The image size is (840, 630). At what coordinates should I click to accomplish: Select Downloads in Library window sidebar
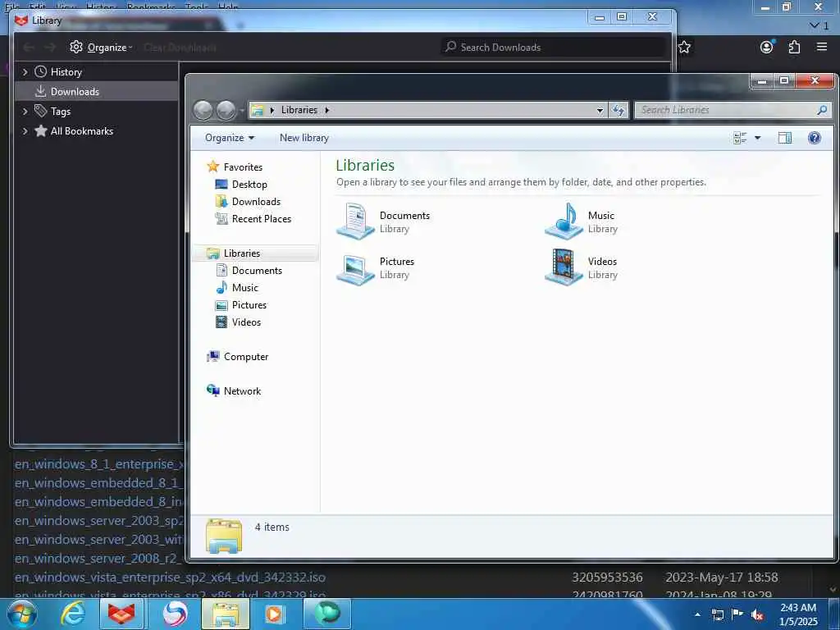pos(96,92)
